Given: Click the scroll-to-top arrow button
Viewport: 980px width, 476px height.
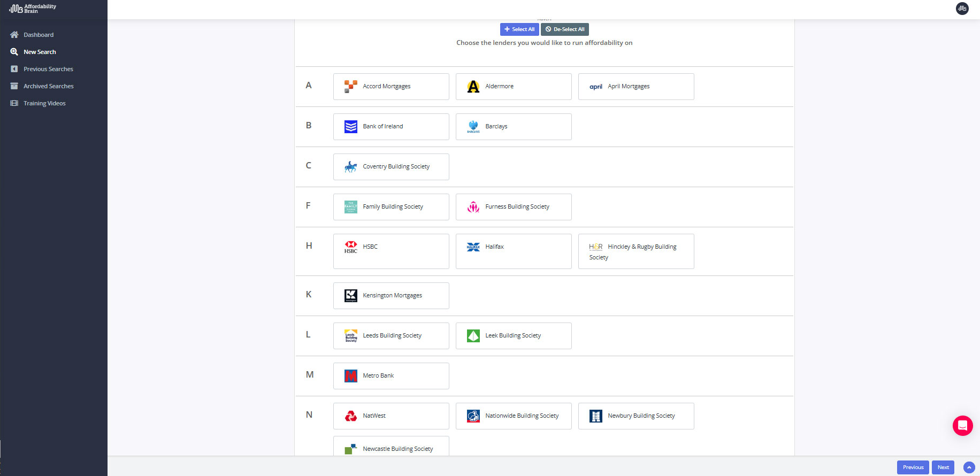Looking at the screenshot, I should (969, 467).
